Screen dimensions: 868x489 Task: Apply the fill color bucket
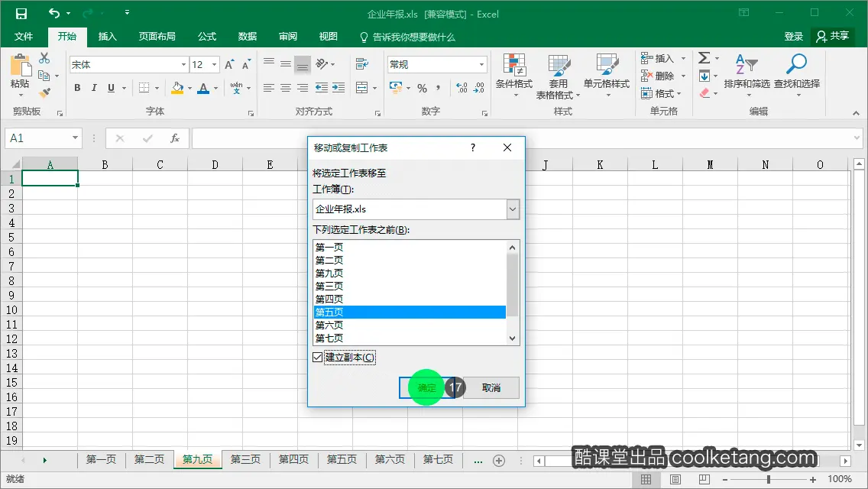tap(177, 88)
